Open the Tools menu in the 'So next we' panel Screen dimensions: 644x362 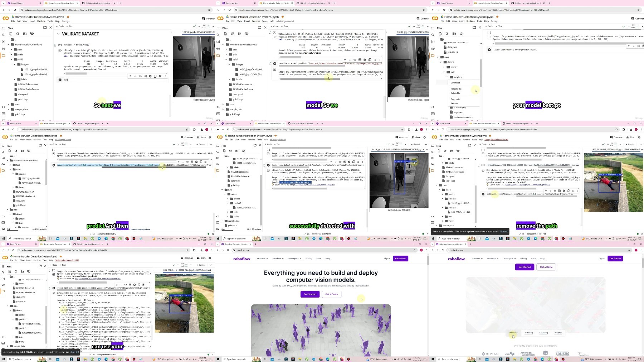point(50,21)
